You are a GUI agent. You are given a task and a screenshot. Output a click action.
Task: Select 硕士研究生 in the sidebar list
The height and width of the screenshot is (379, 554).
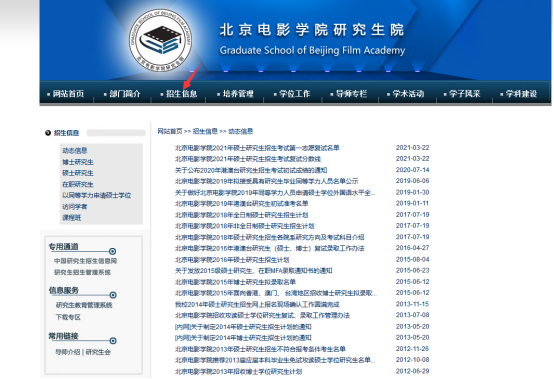point(78,173)
